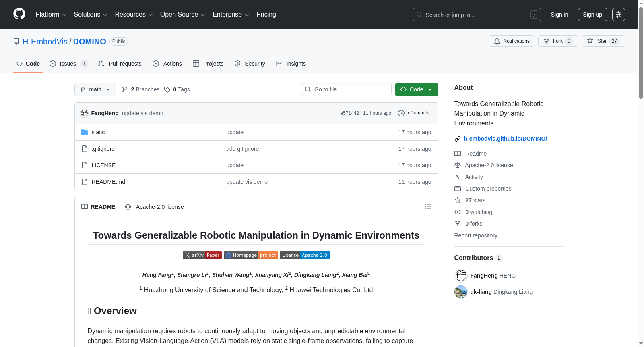This screenshot has width=644, height=347.
Task: Open commit history clock icon
Action: click(x=401, y=113)
